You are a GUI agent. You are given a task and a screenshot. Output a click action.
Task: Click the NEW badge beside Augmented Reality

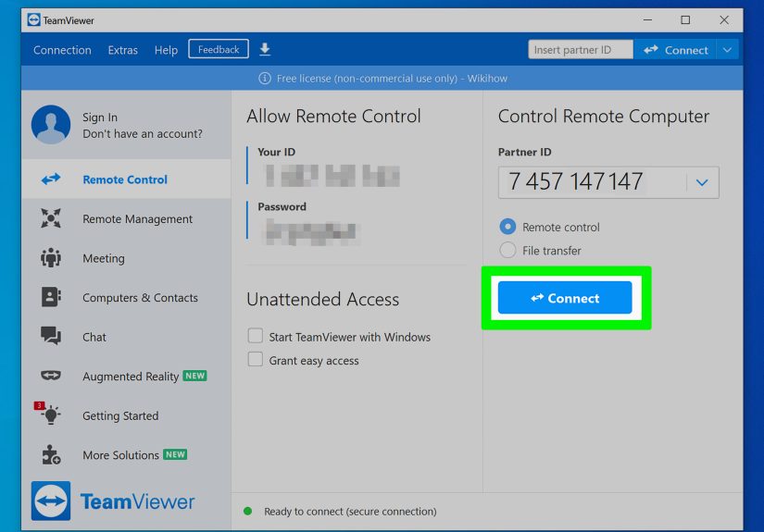[x=194, y=376]
